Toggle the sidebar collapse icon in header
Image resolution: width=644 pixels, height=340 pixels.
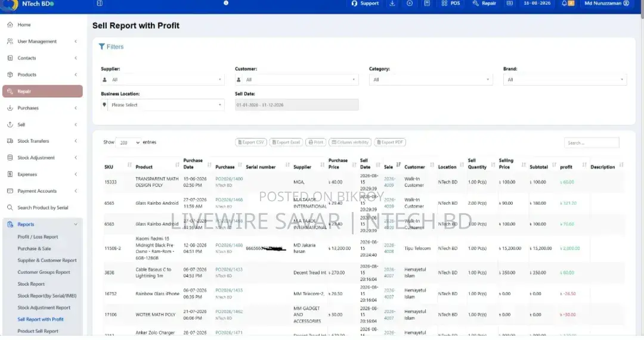point(100,4)
